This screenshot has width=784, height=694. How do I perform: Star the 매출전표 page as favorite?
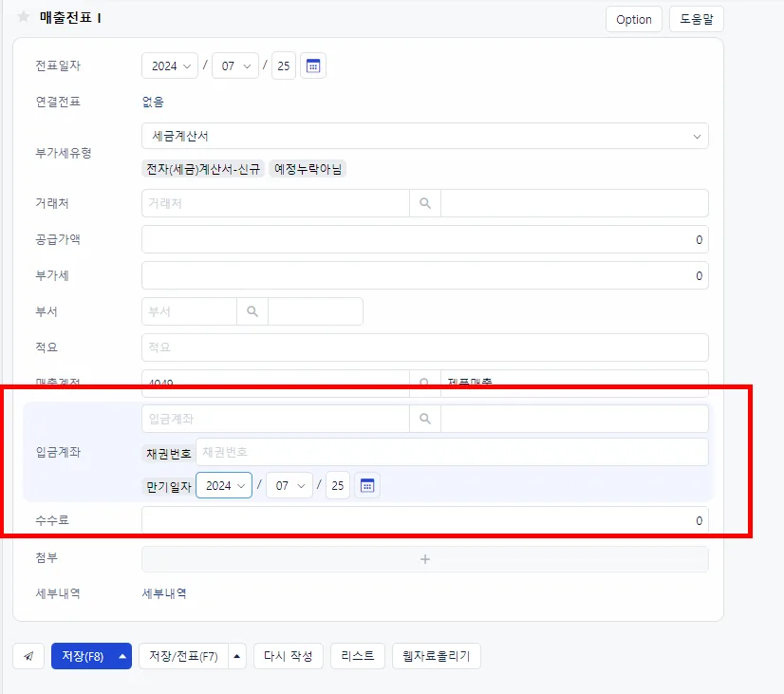(23, 17)
